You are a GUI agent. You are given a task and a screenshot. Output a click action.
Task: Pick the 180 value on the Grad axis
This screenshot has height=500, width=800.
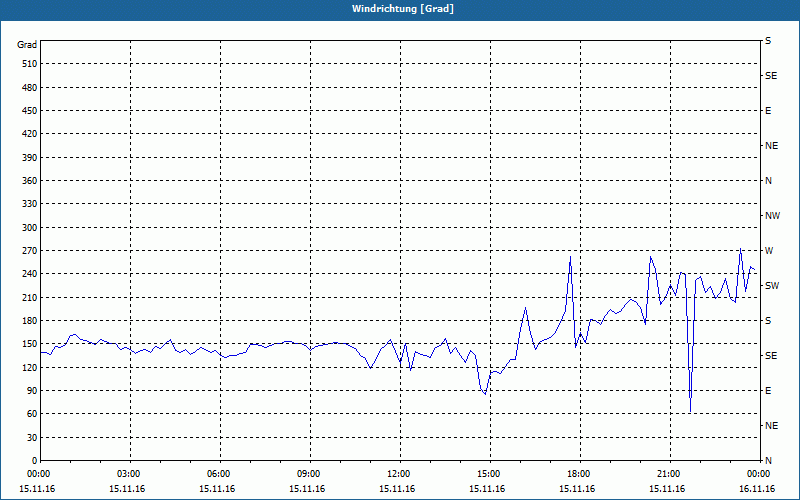point(30,320)
